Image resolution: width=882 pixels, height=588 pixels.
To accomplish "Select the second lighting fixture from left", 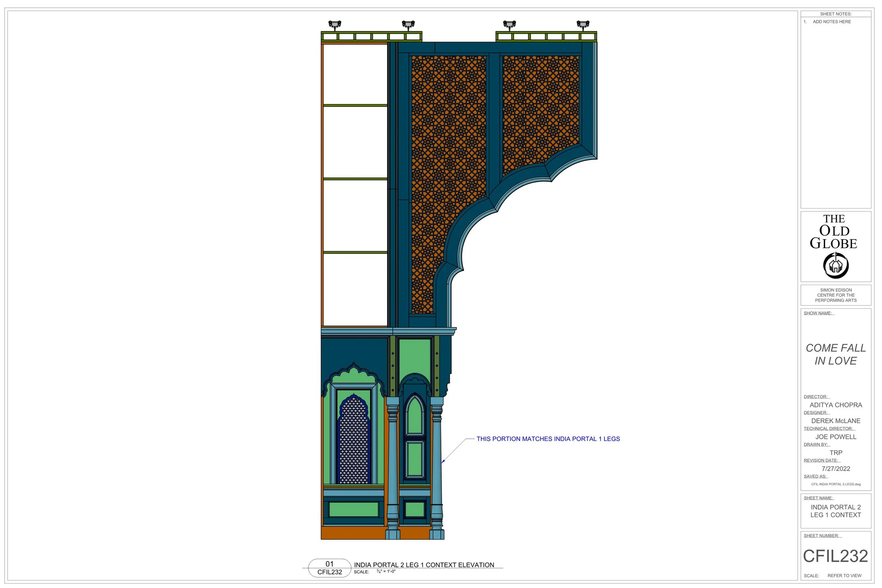I will pyautogui.click(x=408, y=25).
